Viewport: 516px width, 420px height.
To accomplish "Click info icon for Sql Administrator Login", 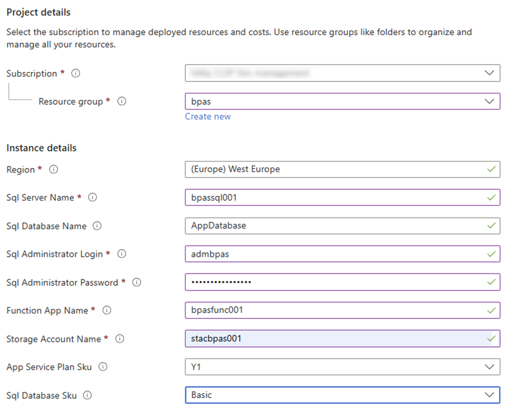I will click(122, 254).
